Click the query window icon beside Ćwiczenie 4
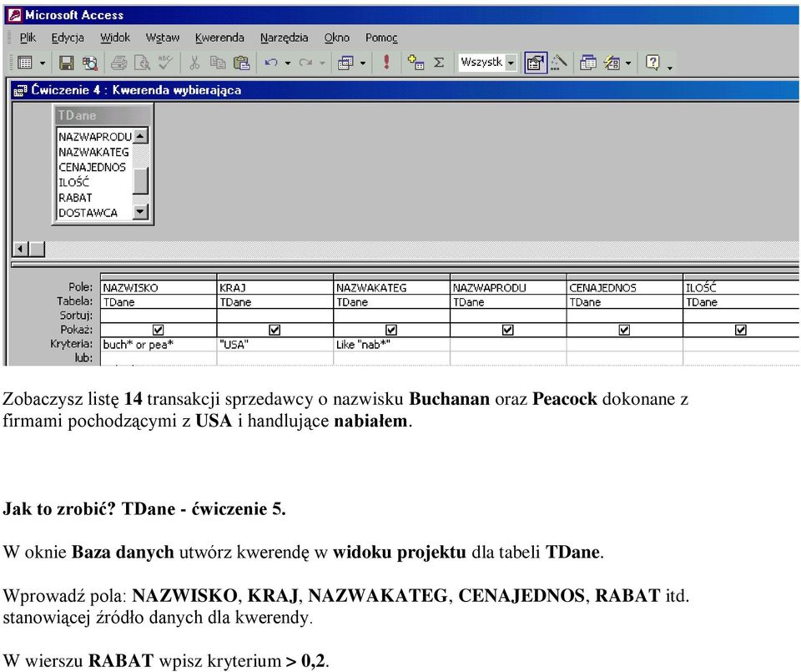This screenshot has width=801, height=672. (20, 90)
